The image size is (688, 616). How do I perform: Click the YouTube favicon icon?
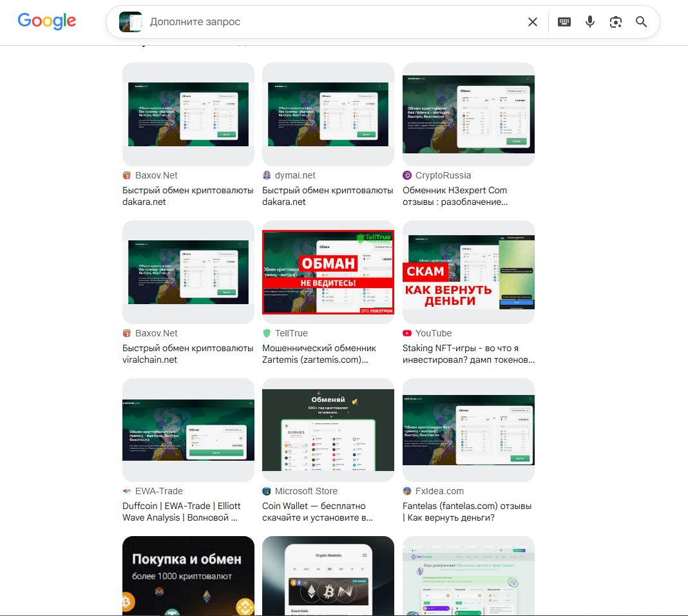point(407,333)
